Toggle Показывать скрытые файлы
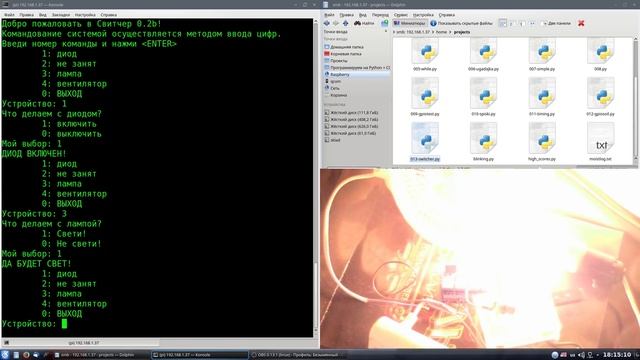 (462, 23)
